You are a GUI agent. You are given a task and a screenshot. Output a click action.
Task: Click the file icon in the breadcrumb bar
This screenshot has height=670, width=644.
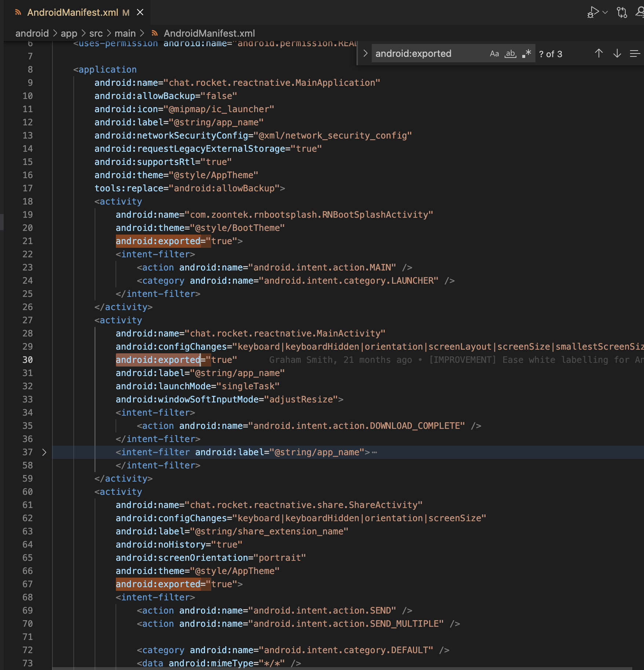[x=154, y=33]
